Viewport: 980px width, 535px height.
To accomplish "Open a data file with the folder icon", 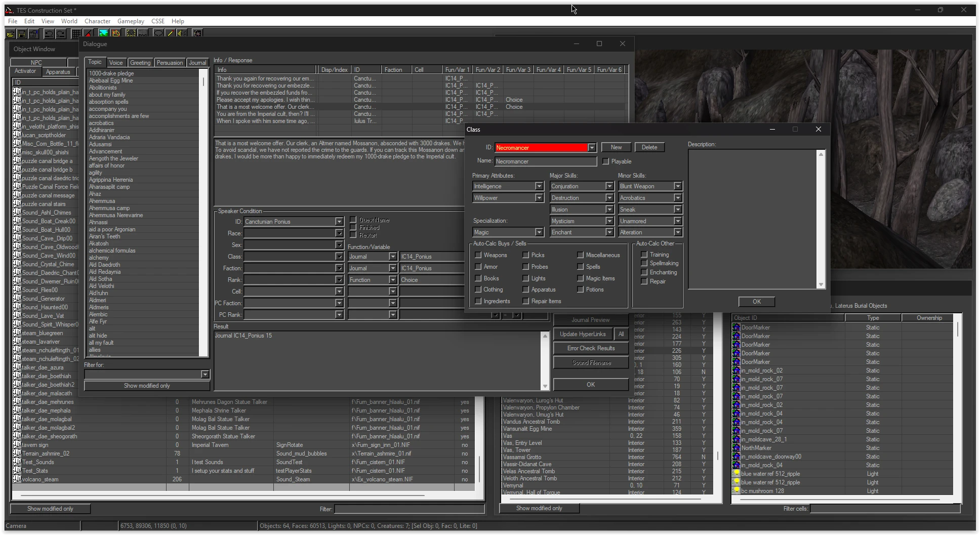I will (x=10, y=34).
